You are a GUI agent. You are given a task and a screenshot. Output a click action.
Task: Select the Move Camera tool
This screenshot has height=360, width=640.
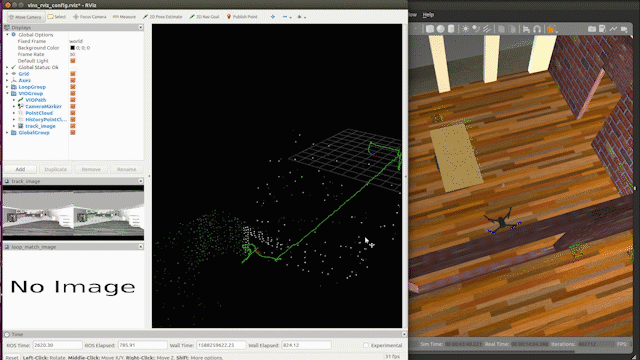pos(25,17)
